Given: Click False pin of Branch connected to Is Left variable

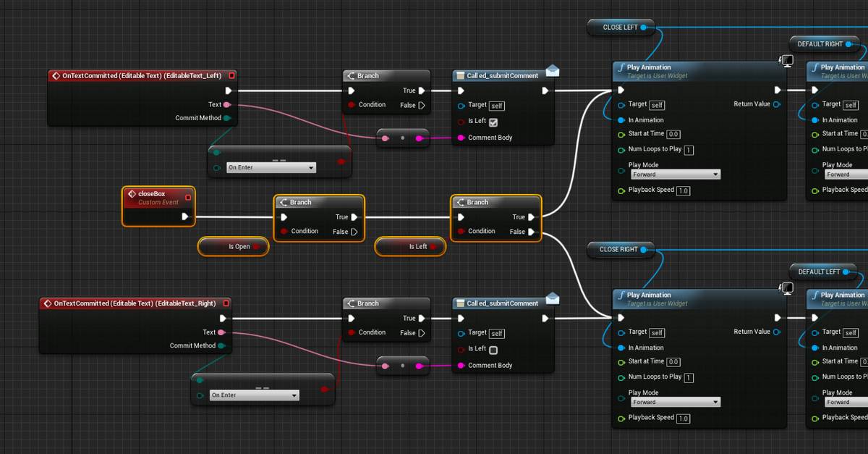Looking at the screenshot, I should (531, 232).
